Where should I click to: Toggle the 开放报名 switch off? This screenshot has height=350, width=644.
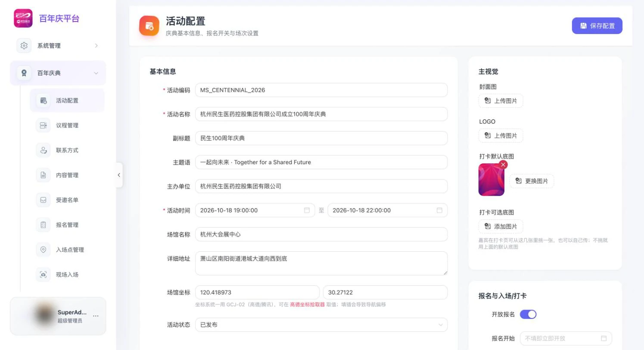coord(528,314)
